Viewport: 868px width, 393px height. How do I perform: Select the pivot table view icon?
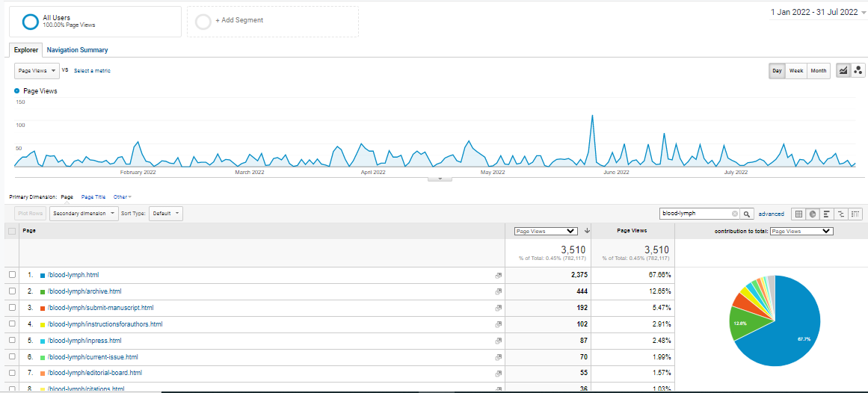(x=856, y=214)
